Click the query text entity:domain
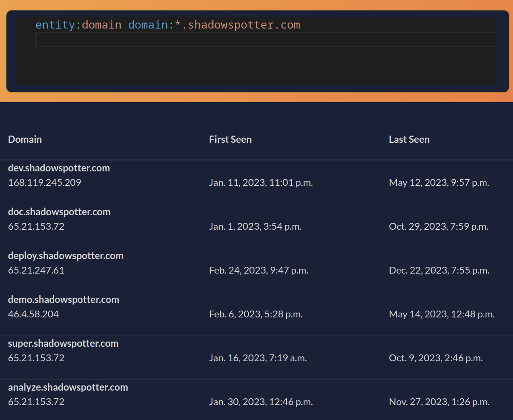513x420 pixels. coord(78,25)
